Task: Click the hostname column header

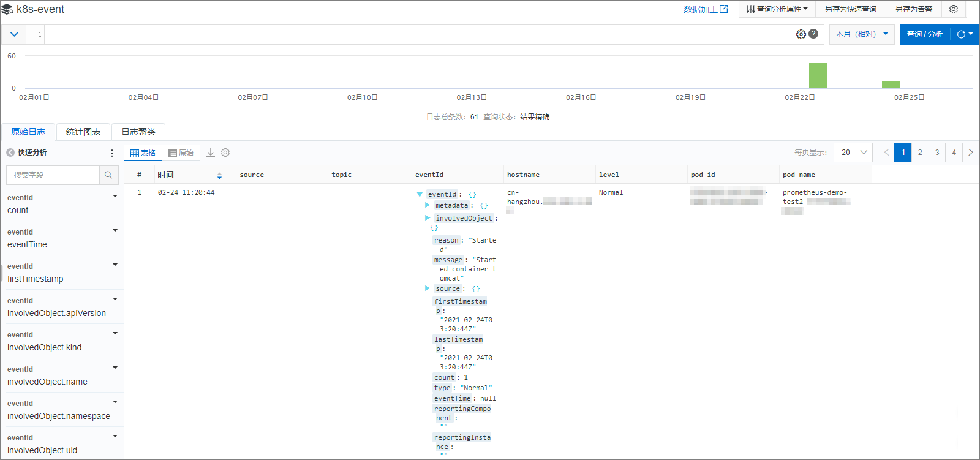Action: coord(523,175)
